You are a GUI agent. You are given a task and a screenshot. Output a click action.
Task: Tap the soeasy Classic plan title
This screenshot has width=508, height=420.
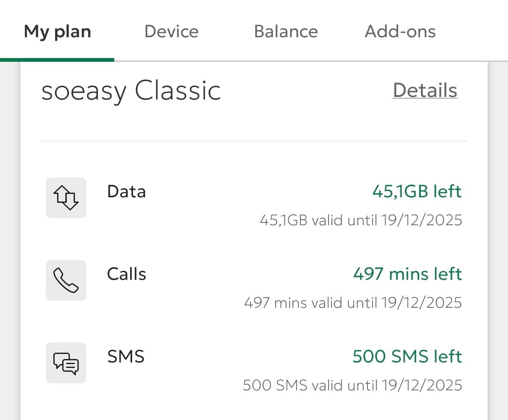131,91
